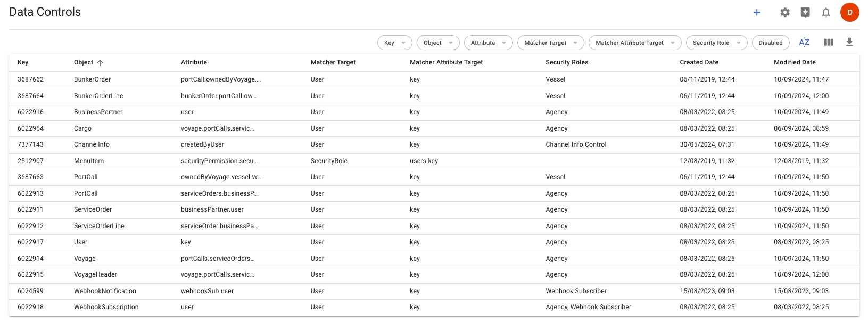868x323 pixels.
Task: Select the WebhookSubscription object row
Action: coord(106,307)
